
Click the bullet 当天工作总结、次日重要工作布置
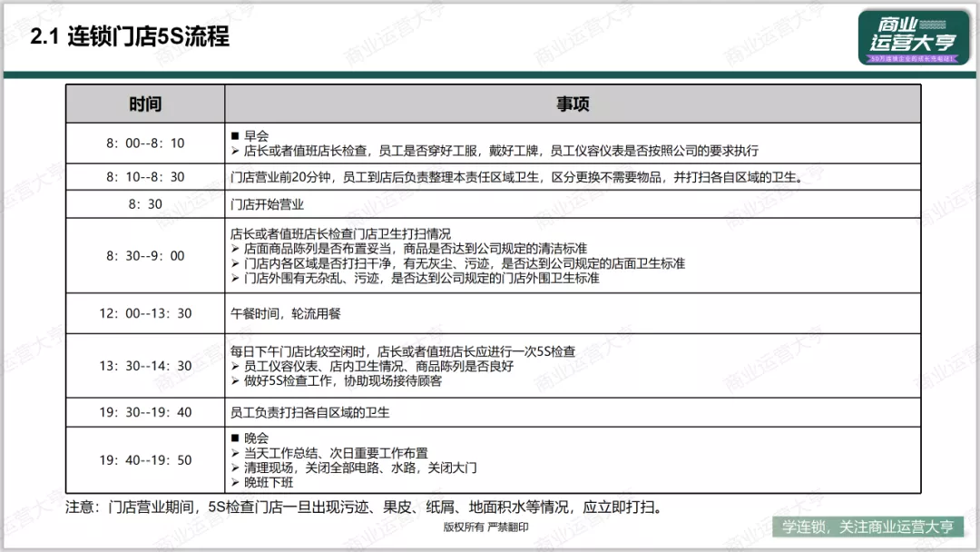[x=336, y=453]
